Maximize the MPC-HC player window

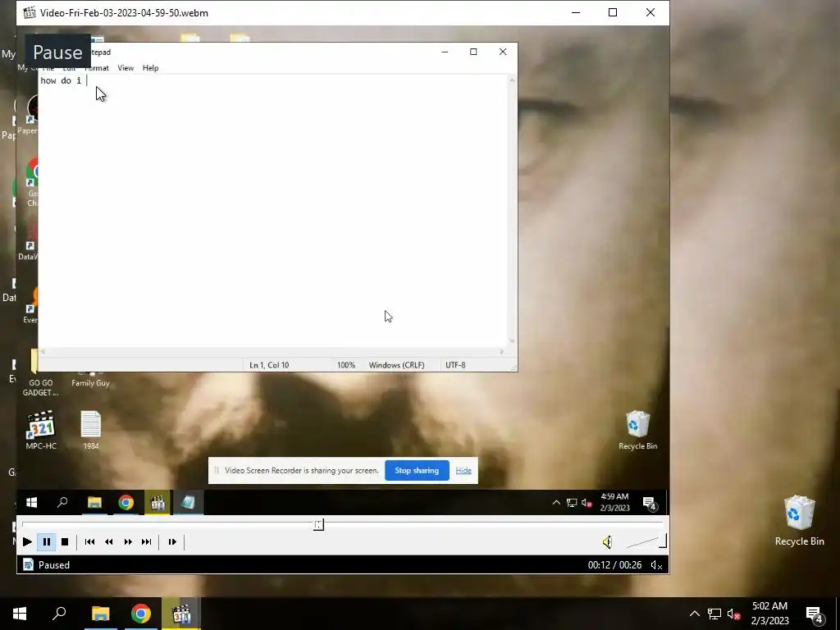click(613, 13)
